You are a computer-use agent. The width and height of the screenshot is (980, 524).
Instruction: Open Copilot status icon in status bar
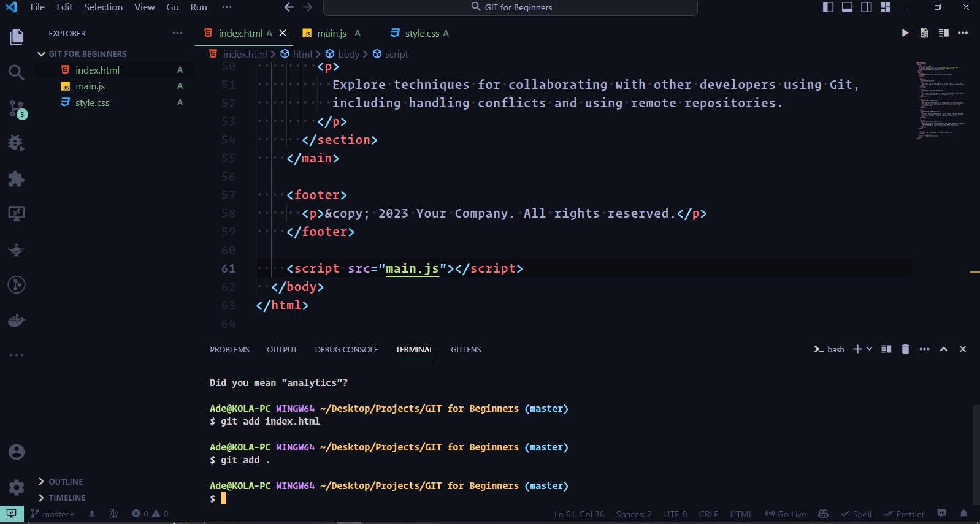tap(824, 514)
